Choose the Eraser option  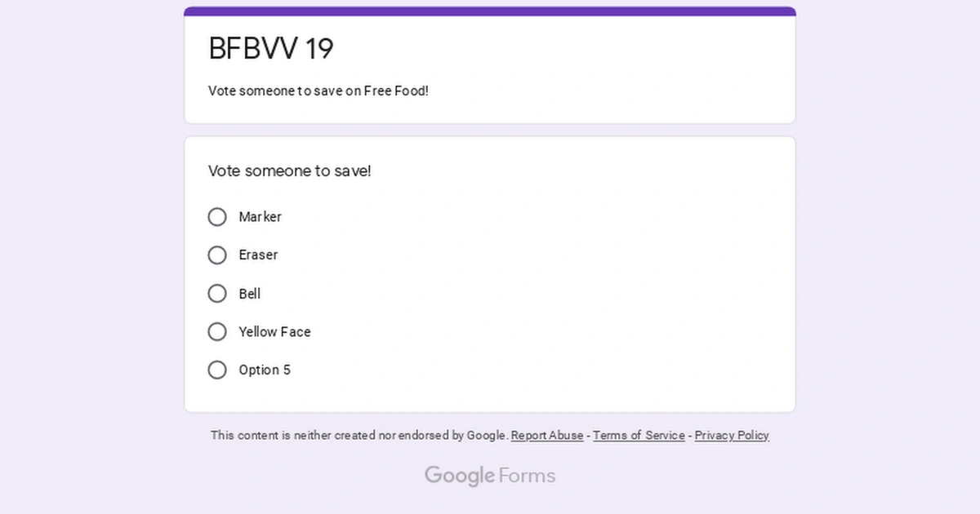[x=217, y=255]
